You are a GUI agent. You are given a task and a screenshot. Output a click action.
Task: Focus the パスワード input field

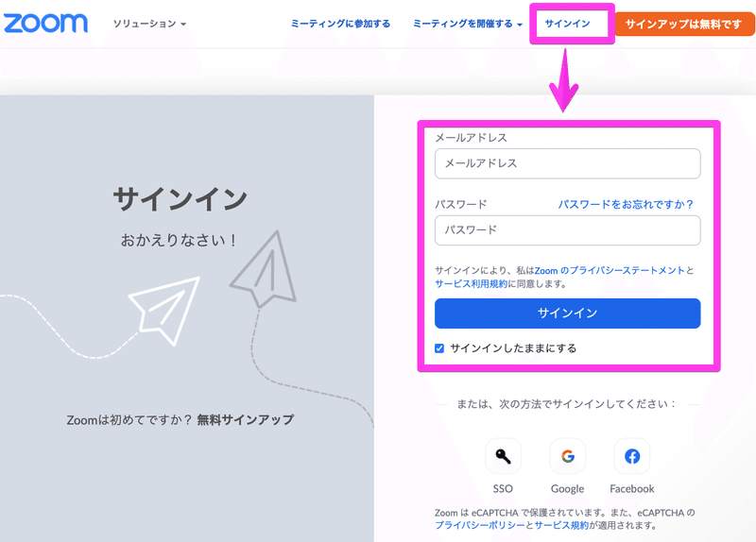pos(568,230)
